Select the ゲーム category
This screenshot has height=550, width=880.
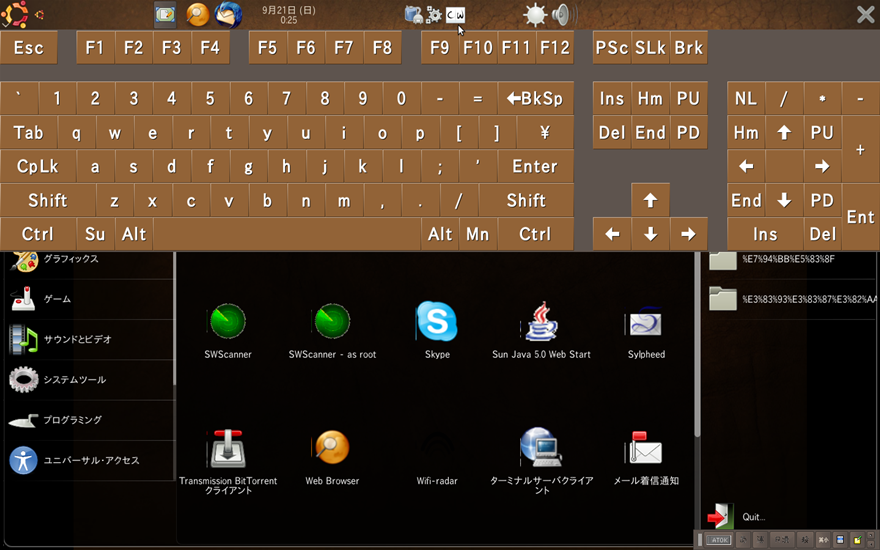(x=56, y=299)
